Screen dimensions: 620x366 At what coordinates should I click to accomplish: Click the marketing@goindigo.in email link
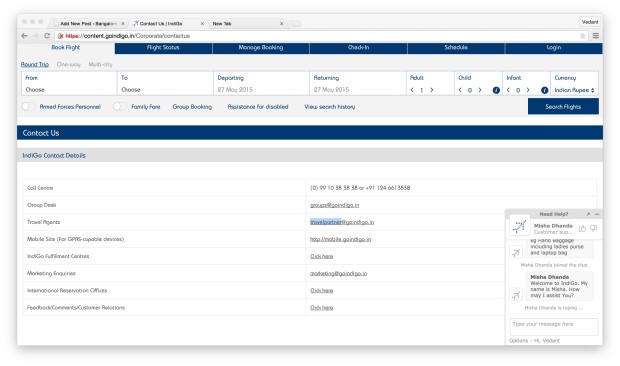tap(338, 273)
